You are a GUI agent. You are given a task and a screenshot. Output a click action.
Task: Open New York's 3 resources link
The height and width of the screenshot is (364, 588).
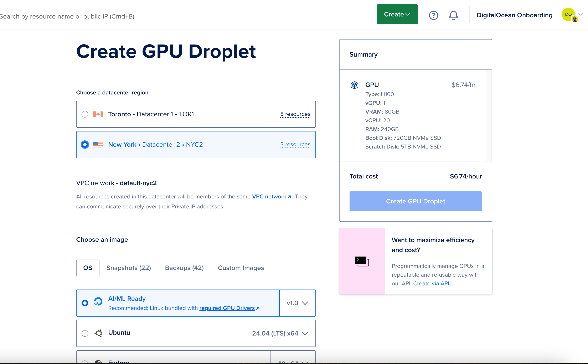(x=295, y=144)
